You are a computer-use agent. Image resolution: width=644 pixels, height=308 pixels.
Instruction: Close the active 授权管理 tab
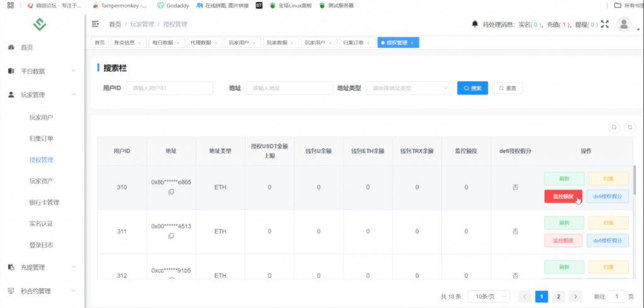pyautogui.click(x=412, y=43)
